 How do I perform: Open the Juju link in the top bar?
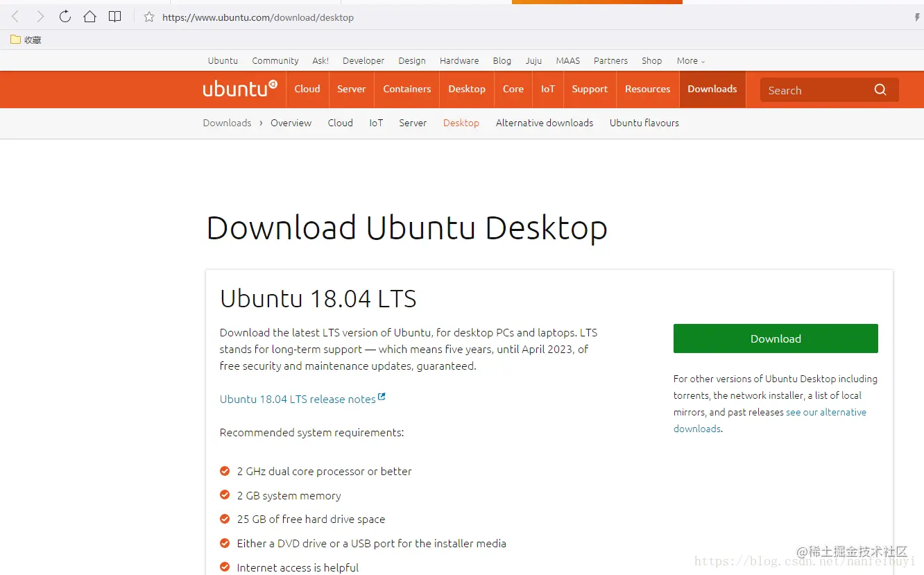click(x=533, y=60)
